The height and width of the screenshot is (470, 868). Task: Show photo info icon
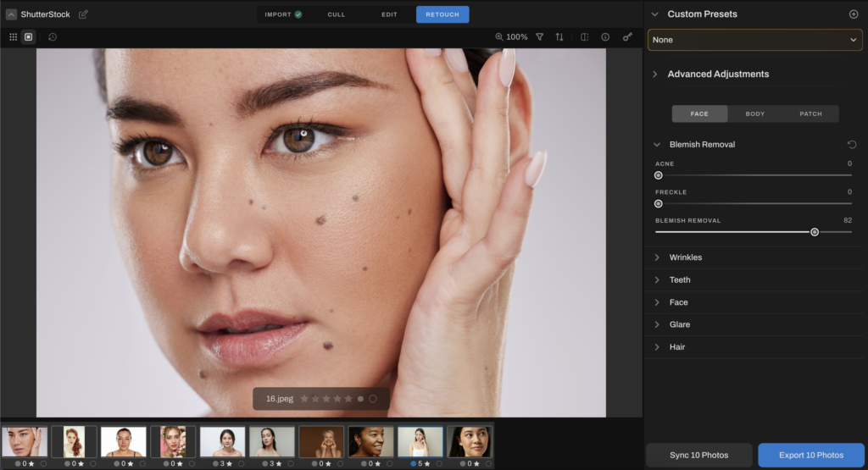click(x=605, y=37)
